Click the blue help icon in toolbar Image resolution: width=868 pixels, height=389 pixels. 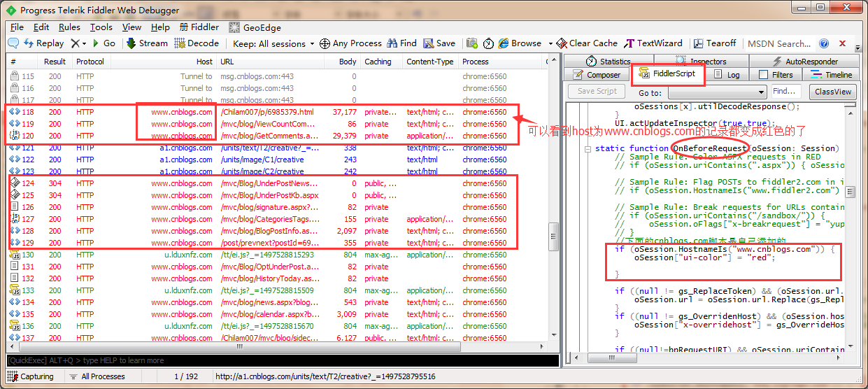(824, 43)
